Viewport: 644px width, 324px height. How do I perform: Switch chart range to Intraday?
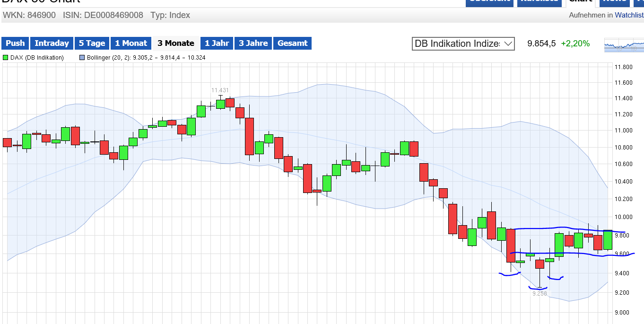(x=52, y=43)
